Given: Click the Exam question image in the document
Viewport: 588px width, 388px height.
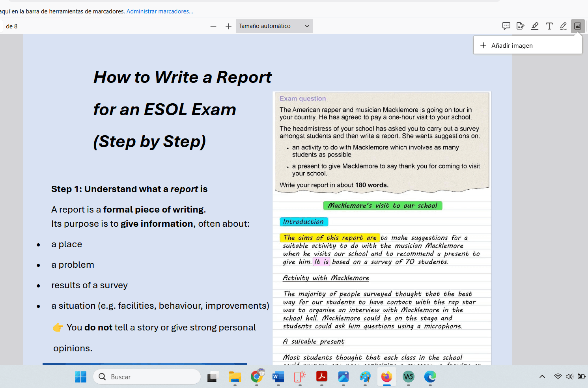Looking at the screenshot, I should pyautogui.click(x=382, y=142).
